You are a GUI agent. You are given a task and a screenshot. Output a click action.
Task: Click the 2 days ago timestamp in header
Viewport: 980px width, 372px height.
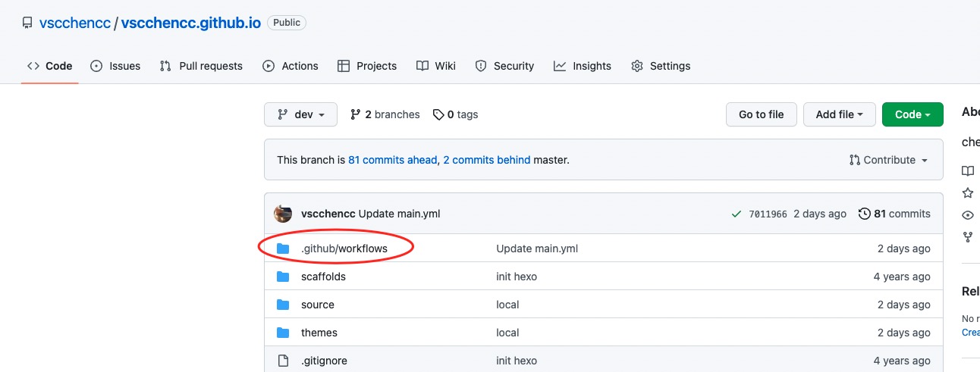point(820,214)
